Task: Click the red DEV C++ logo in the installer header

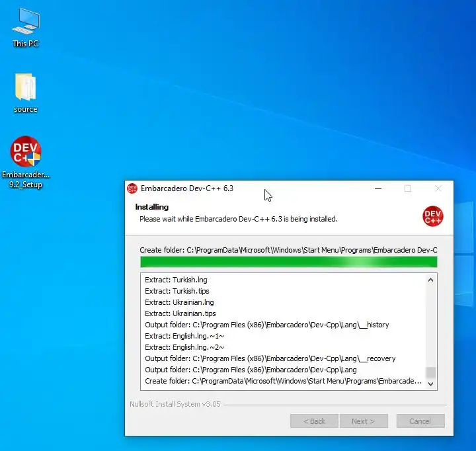Action: [432, 216]
